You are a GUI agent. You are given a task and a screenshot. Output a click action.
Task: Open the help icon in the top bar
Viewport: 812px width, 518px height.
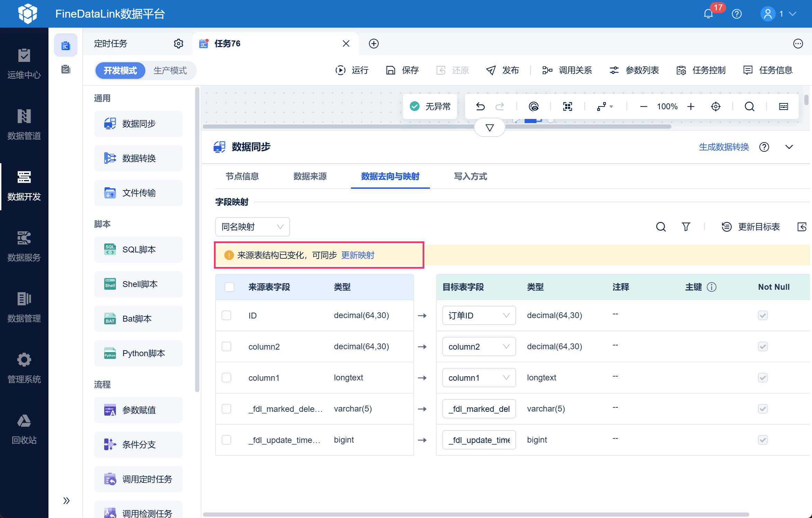(737, 14)
